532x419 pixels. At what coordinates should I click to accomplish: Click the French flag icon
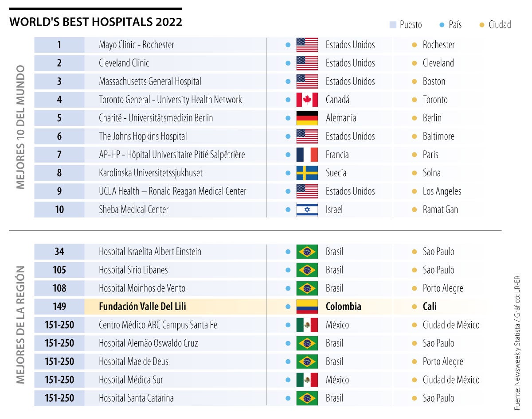point(307,155)
